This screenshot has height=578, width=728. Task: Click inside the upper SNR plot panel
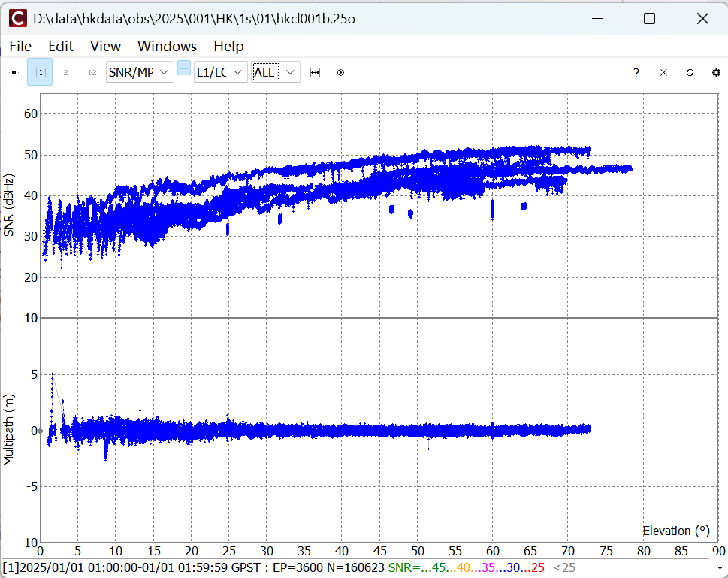click(x=379, y=206)
